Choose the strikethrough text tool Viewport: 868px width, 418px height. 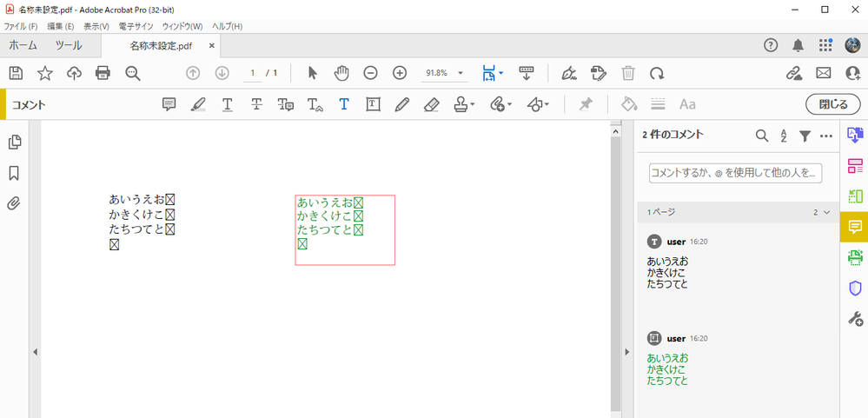[256, 104]
